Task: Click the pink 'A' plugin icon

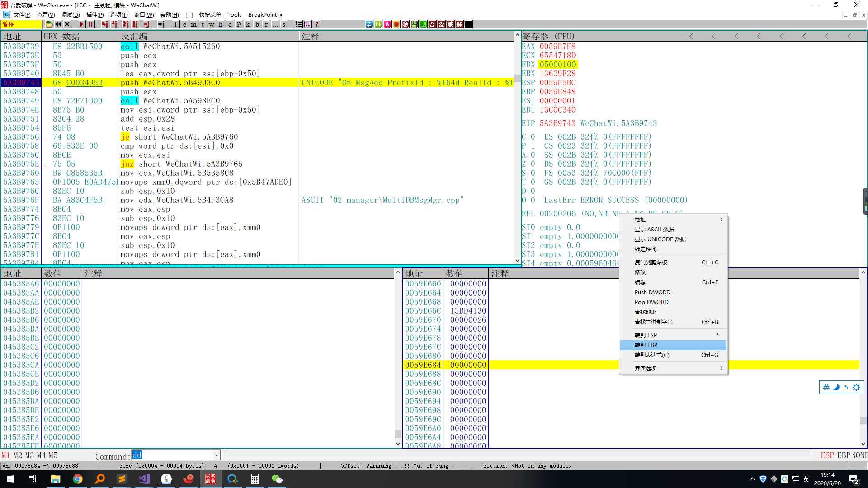Action: click(x=387, y=24)
